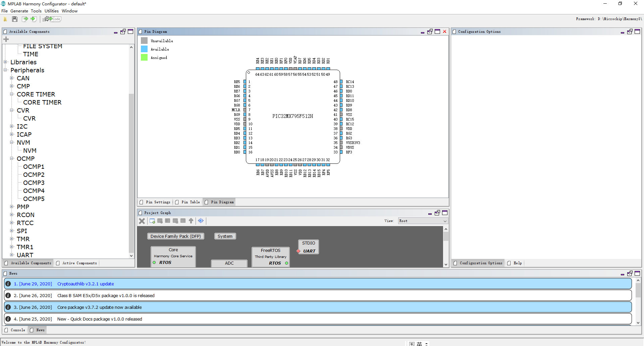Expand the SPI peripheral node
Screen dimensions: 644x346
tap(12, 231)
